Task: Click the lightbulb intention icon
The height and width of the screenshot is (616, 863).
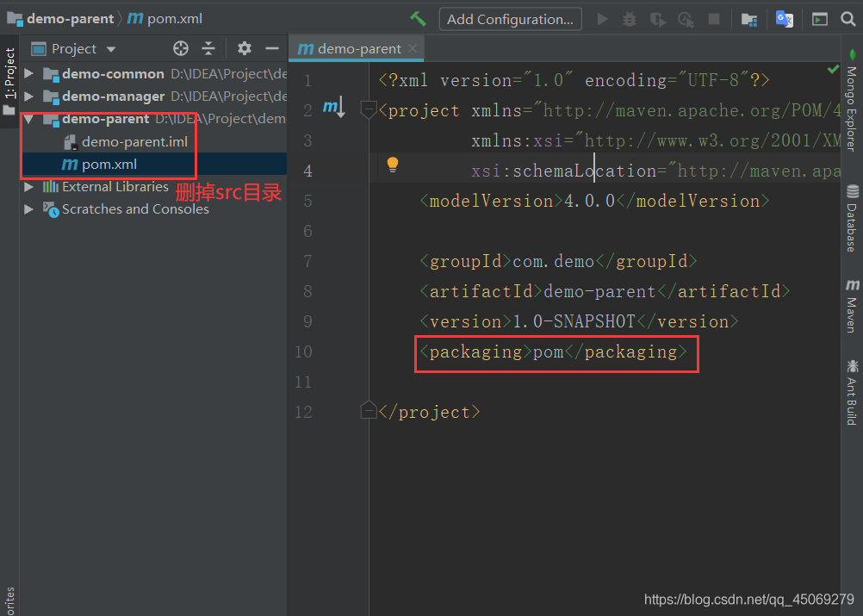Action: [393, 164]
